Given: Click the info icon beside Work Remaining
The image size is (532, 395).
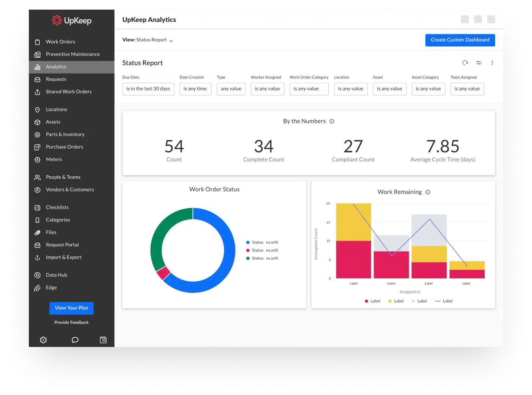Looking at the screenshot, I should coord(428,192).
